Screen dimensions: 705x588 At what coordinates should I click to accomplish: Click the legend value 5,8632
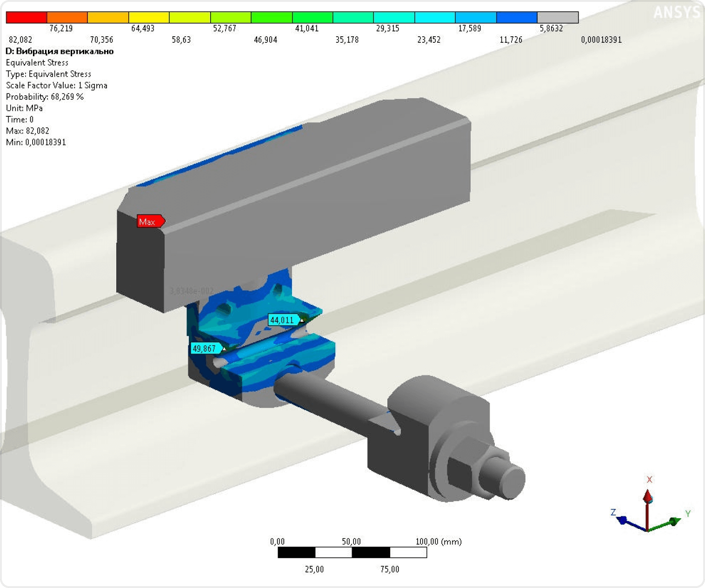point(552,28)
